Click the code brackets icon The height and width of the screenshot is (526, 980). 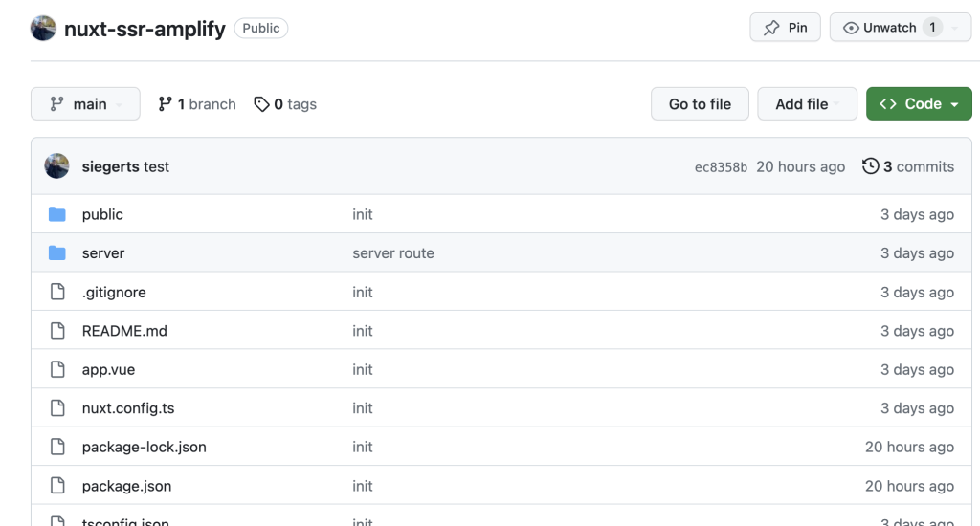click(888, 103)
